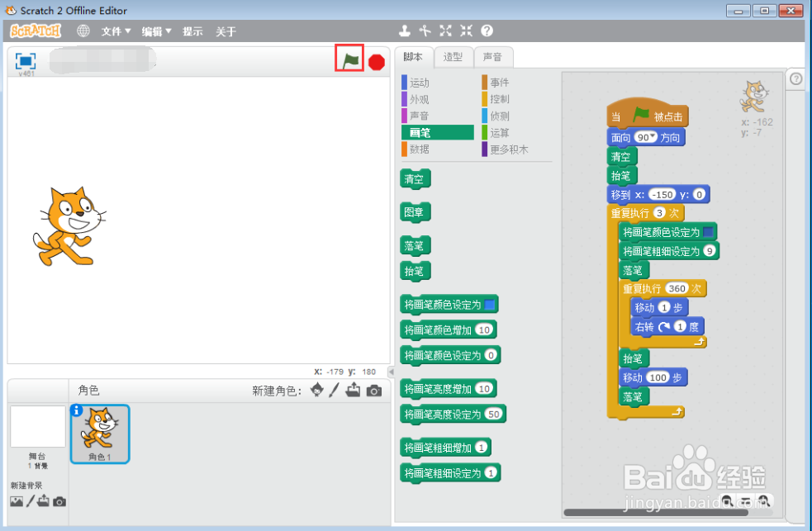The height and width of the screenshot is (531, 812).
Task: Click the 落笔 block in the palette
Action: point(415,245)
